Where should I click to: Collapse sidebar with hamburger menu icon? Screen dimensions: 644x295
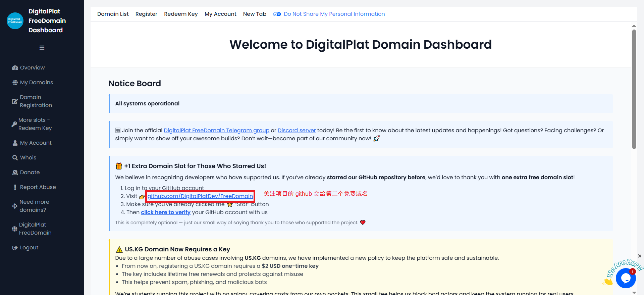[42, 48]
